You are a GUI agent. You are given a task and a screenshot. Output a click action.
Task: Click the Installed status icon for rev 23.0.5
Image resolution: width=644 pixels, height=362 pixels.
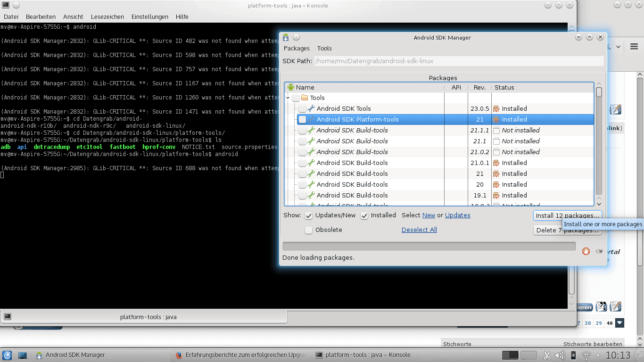pos(496,108)
